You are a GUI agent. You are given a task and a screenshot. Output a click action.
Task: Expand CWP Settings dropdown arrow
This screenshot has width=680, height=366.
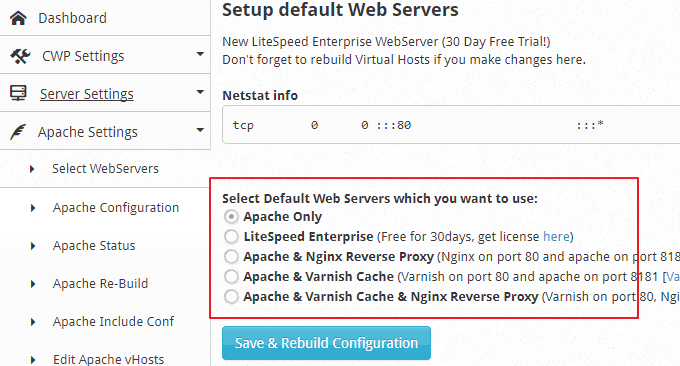(200, 54)
